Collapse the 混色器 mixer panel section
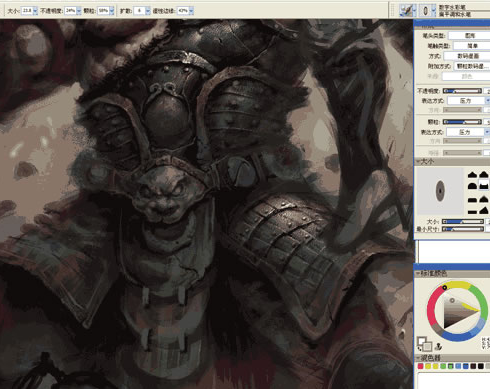 click(418, 358)
